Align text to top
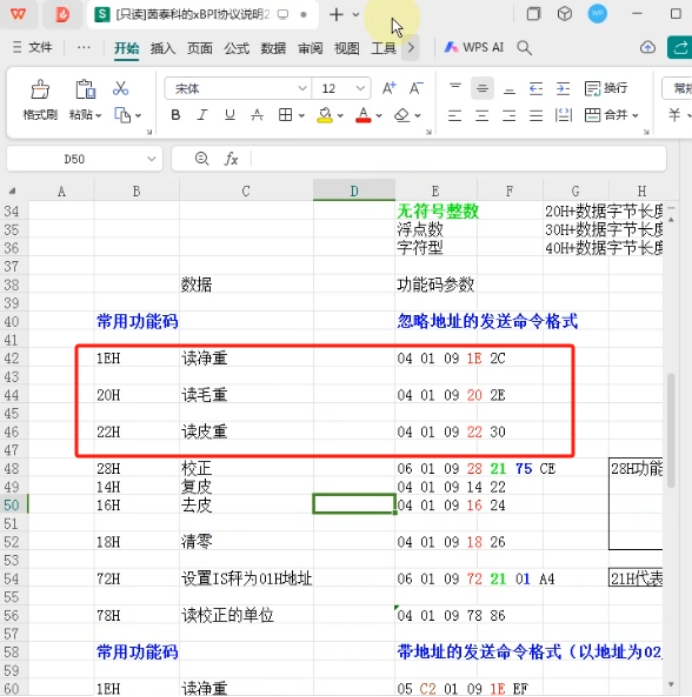 coord(455,88)
